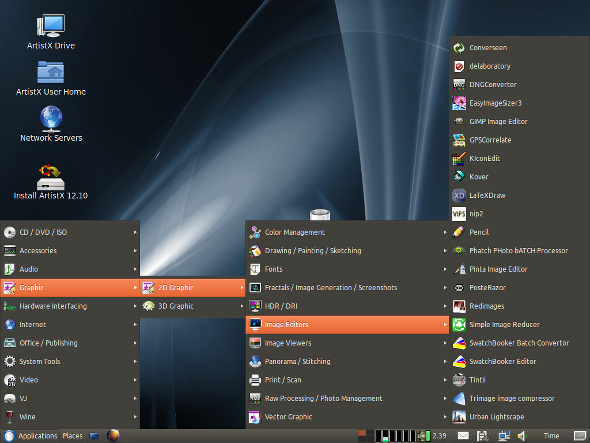Click the Network Servers desktop icon

[51, 118]
